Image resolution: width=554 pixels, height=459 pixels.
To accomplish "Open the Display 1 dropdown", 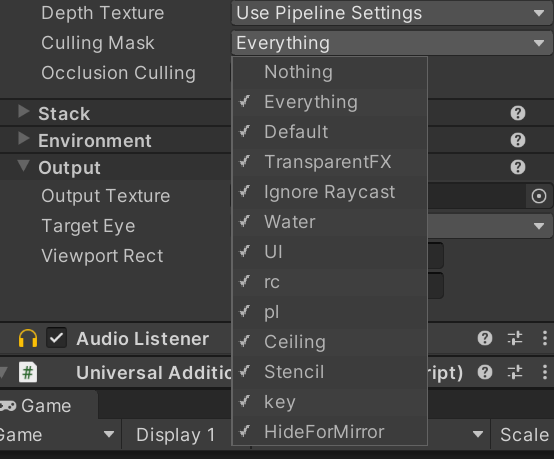I will (177, 435).
